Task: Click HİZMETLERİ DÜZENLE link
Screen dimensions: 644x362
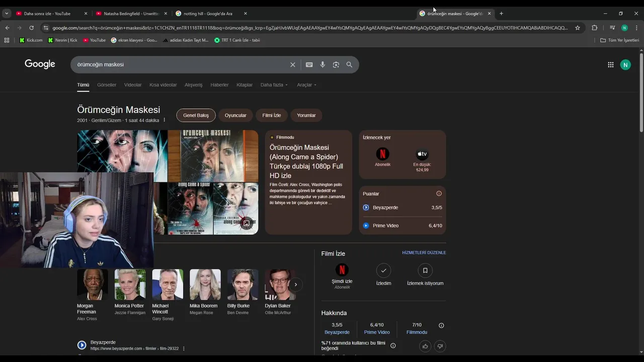Action: (x=424, y=253)
